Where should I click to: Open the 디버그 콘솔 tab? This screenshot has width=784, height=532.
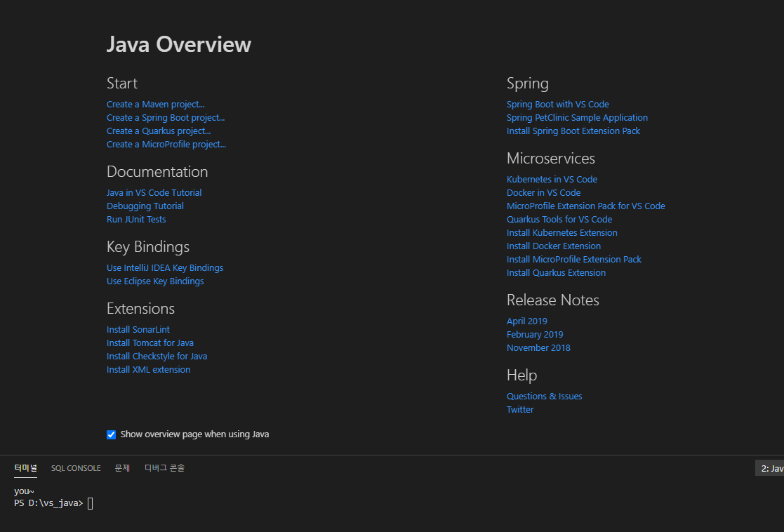click(164, 468)
